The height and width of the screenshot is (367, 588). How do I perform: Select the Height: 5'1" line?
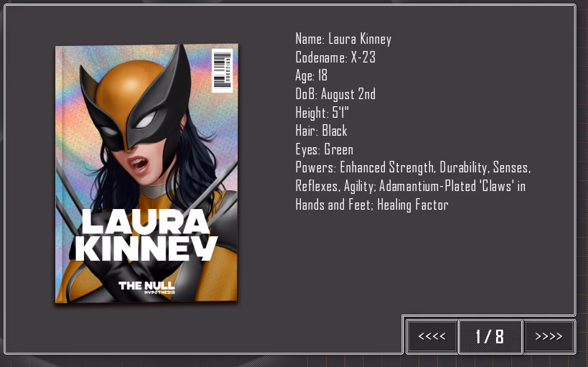click(x=322, y=113)
